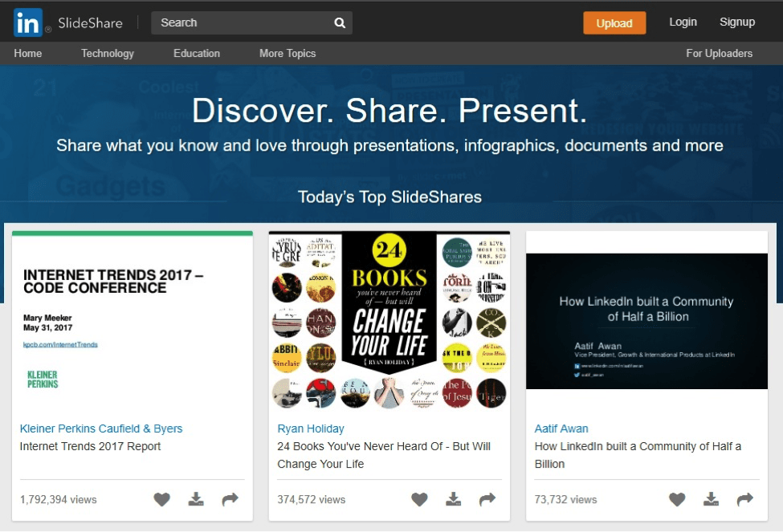Go to the Home tab
Viewport: 783px width, 532px height.
27,54
